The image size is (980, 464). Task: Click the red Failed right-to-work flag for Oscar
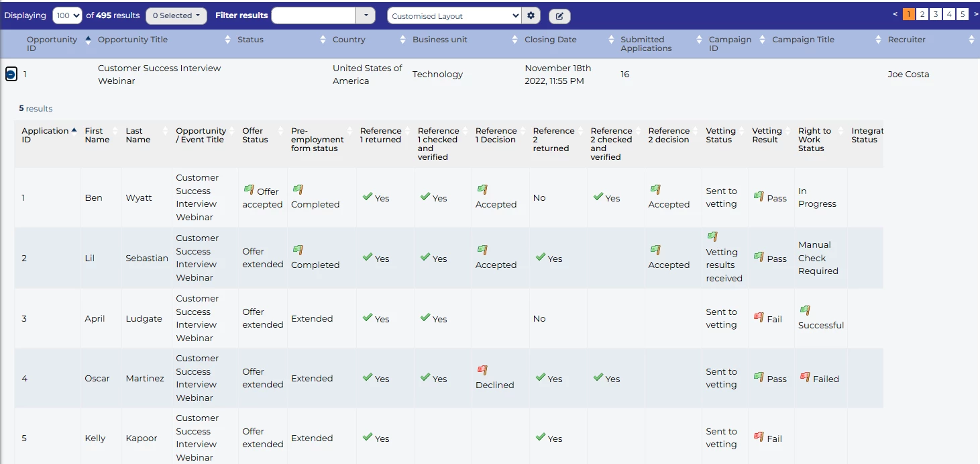click(805, 377)
